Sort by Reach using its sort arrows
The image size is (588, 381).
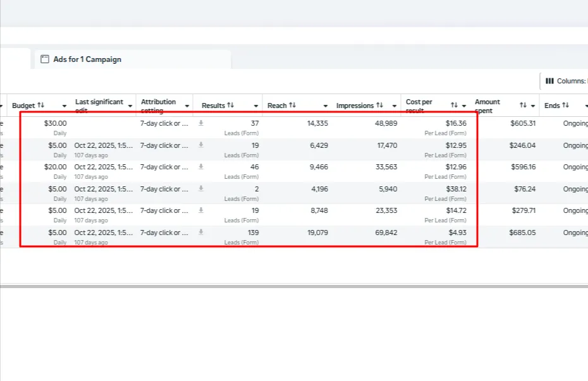pos(292,106)
